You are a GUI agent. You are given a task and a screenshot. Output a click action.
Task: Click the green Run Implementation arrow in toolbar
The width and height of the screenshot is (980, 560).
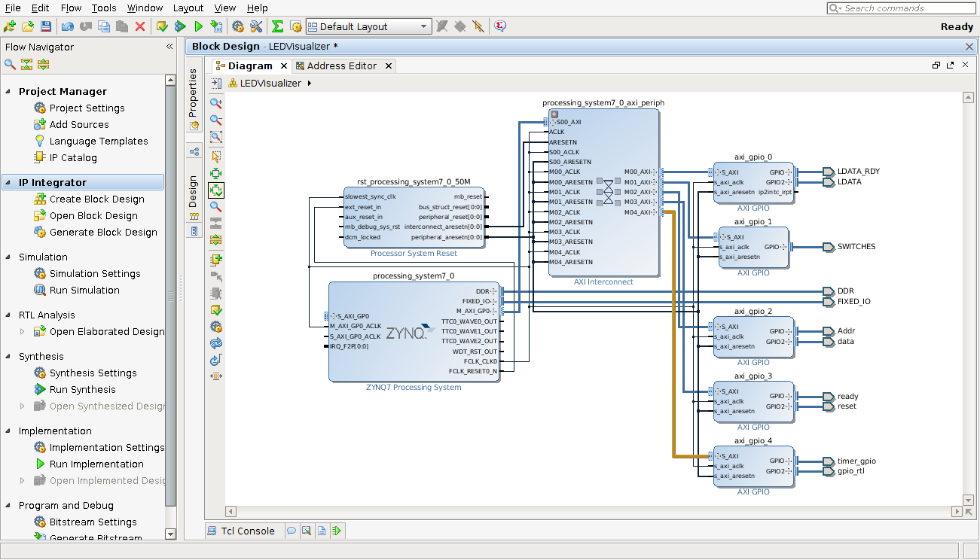(198, 26)
